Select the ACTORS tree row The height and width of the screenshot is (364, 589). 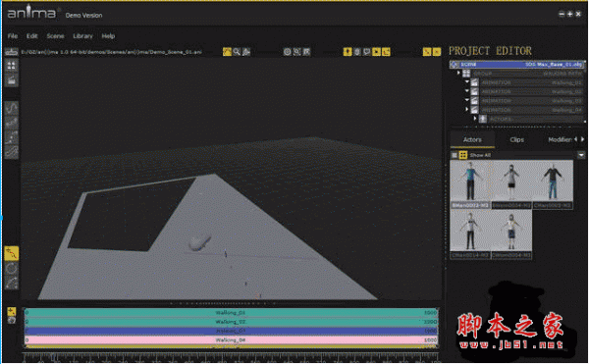point(531,119)
